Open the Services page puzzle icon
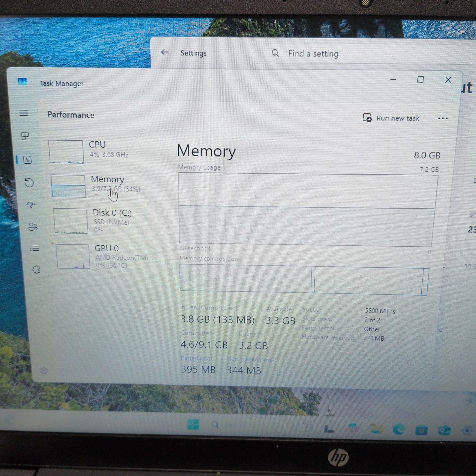Image resolution: width=476 pixels, height=476 pixels. [x=36, y=270]
